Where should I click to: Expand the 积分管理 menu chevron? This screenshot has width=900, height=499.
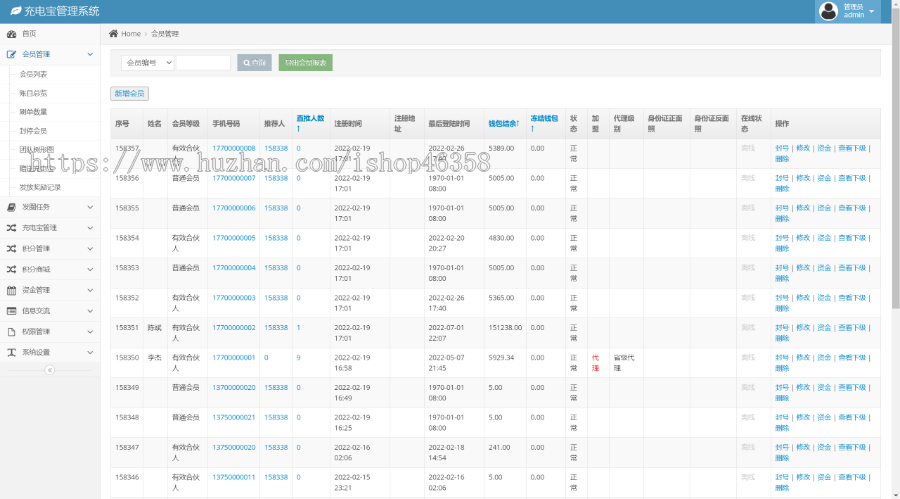point(90,249)
